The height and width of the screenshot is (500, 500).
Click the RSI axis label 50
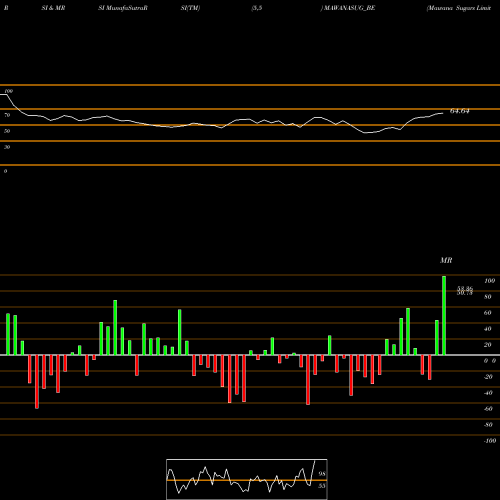pos(7,131)
